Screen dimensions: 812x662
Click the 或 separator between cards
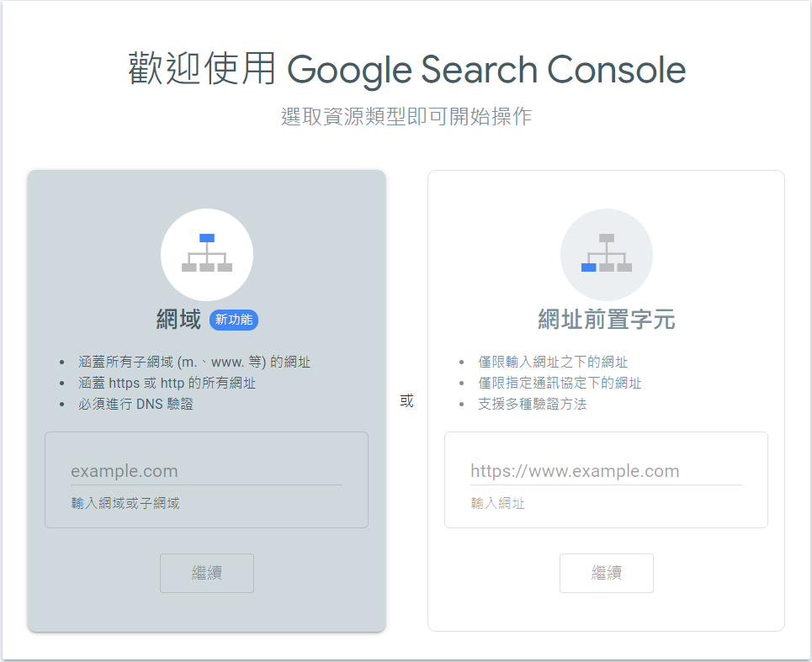[406, 401]
